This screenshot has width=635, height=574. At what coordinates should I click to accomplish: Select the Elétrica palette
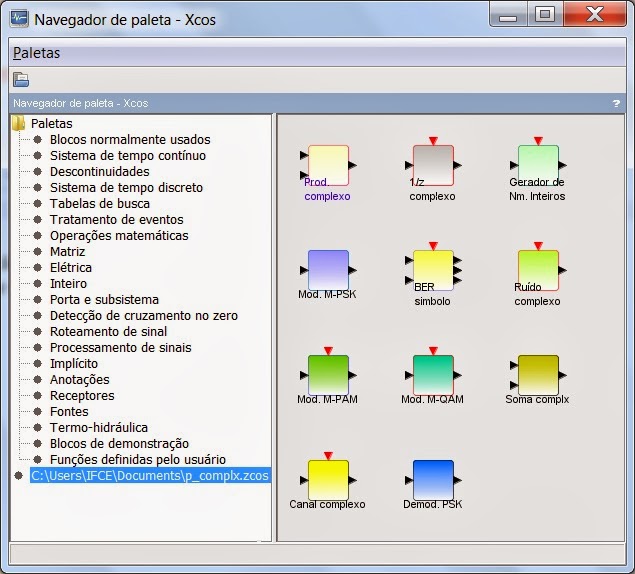pos(71,268)
